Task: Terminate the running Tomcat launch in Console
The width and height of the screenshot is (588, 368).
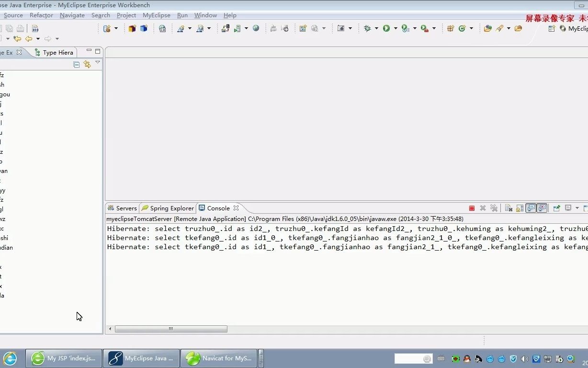Action: (x=471, y=208)
